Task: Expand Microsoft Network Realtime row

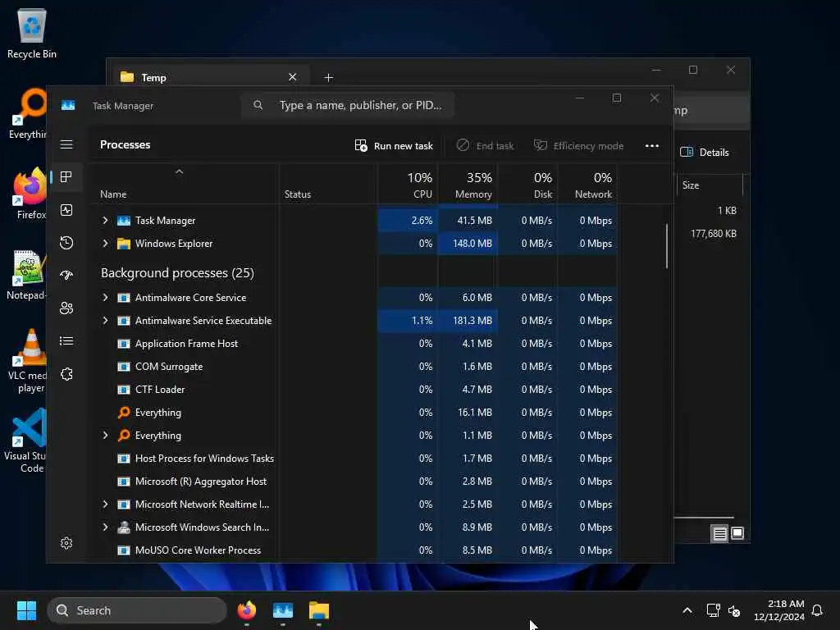Action: (x=105, y=504)
